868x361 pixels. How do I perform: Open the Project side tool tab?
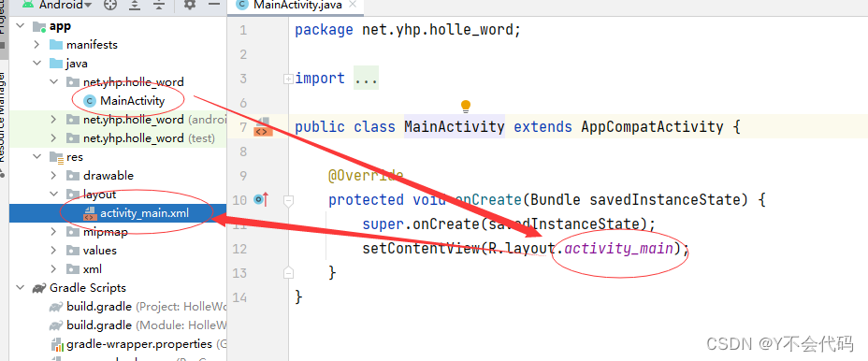(x=4, y=25)
